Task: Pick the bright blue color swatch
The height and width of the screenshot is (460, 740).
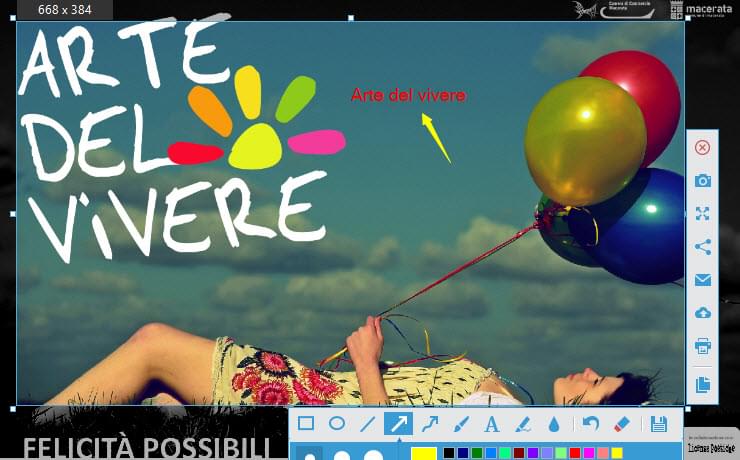Action: click(x=491, y=453)
